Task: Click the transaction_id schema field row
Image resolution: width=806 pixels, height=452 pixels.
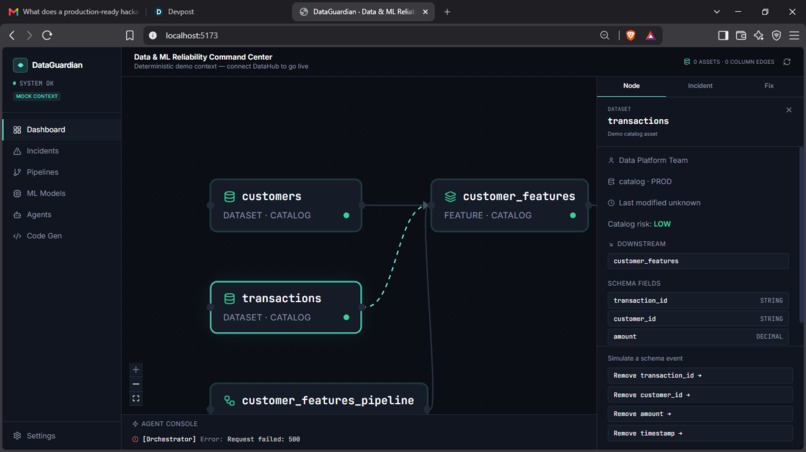Action: point(698,300)
